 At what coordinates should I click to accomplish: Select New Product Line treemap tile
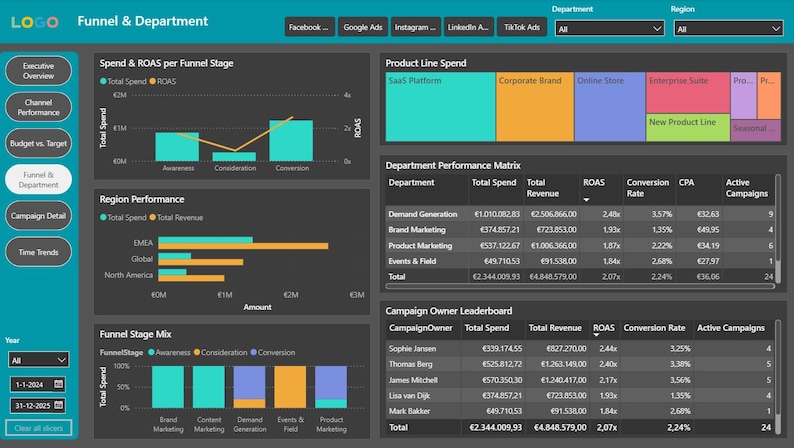(x=688, y=128)
